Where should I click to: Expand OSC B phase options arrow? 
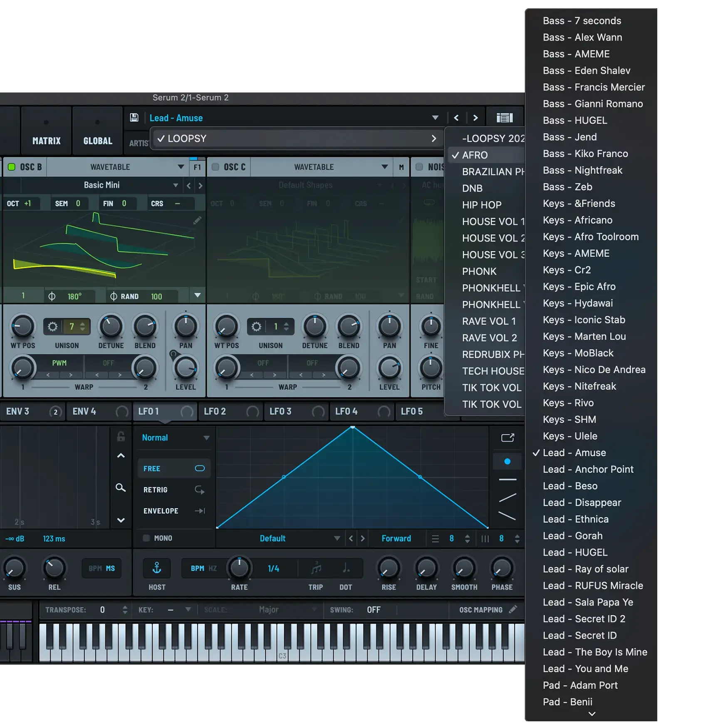(x=198, y=295)
